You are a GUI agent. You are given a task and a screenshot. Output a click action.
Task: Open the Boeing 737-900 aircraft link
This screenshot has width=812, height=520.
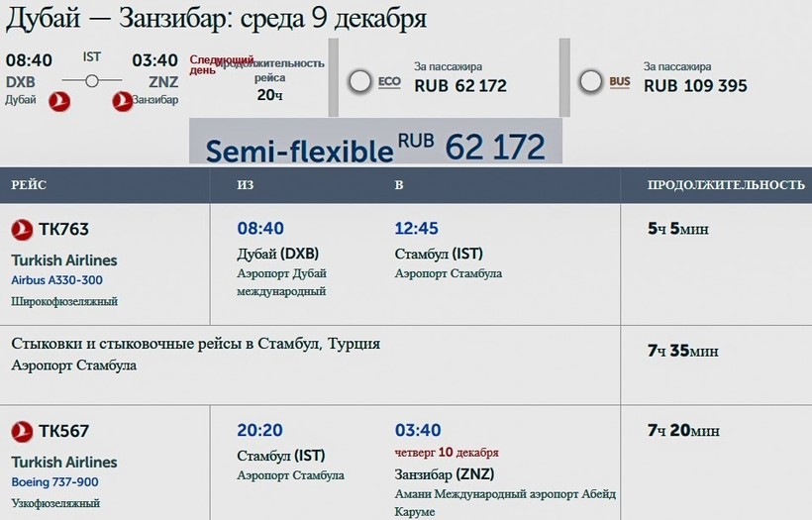[x=54, y=482]
